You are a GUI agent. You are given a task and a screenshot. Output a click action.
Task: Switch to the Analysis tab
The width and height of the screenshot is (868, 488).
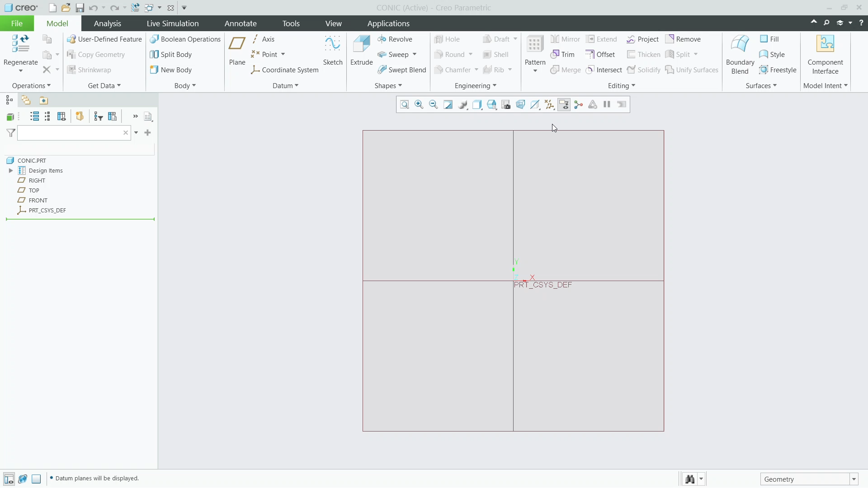(107, 23)
